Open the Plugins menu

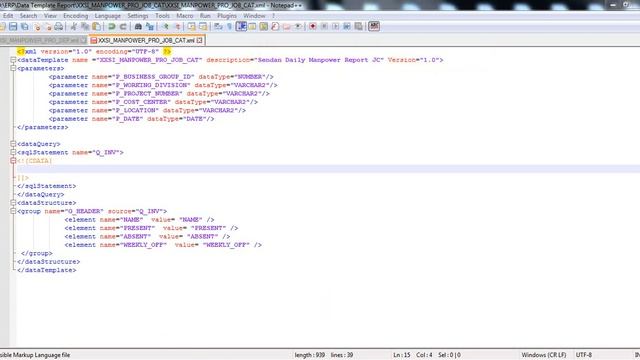pos(227,16)
